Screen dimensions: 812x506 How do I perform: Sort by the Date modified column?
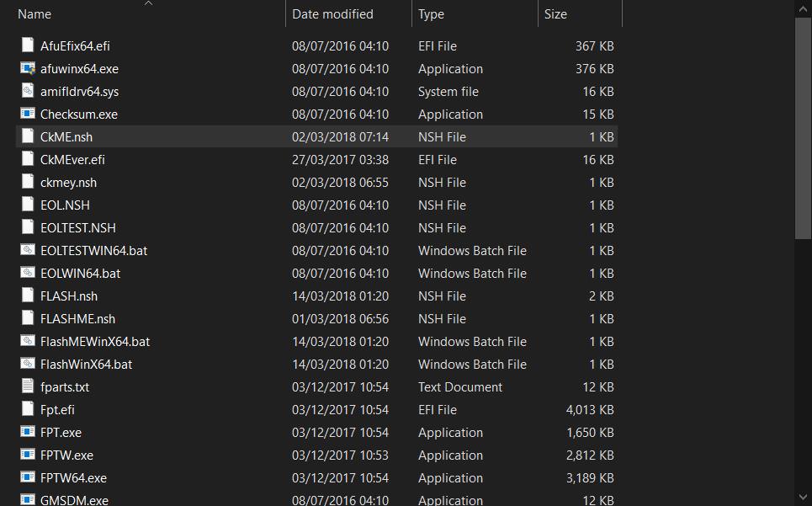pyautogui.click(x=332, y=14)
